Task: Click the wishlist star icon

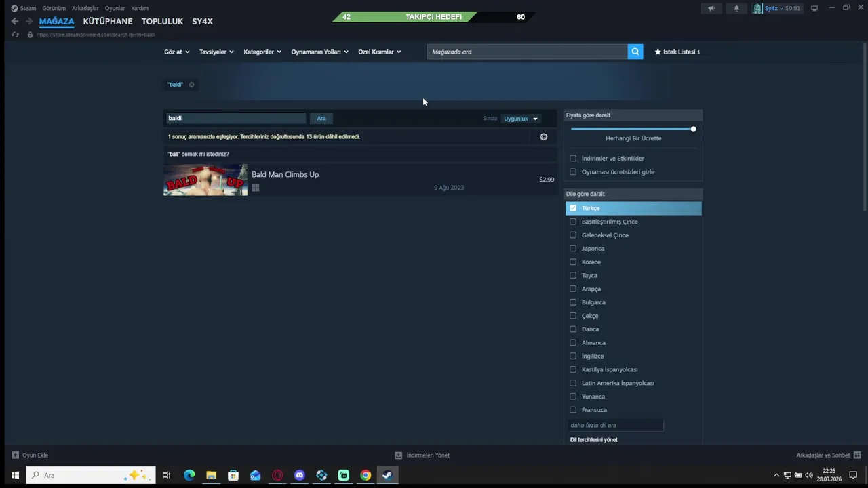Action: click(658, 52)
